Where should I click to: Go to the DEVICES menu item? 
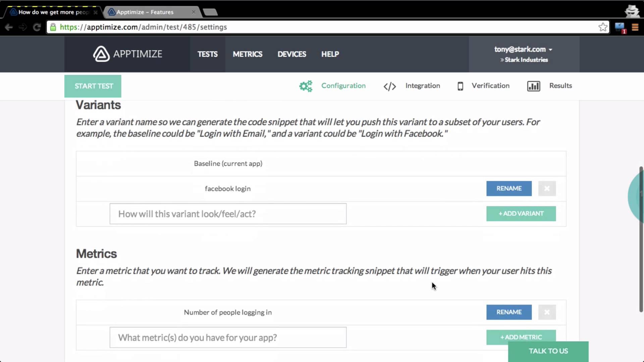tap(291, 54)
